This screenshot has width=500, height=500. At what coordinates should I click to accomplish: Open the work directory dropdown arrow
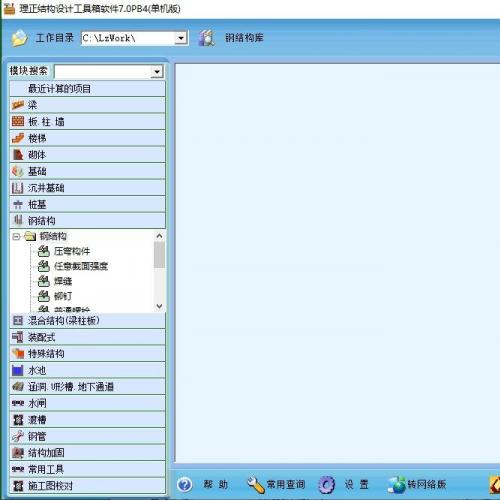(181, 38)
